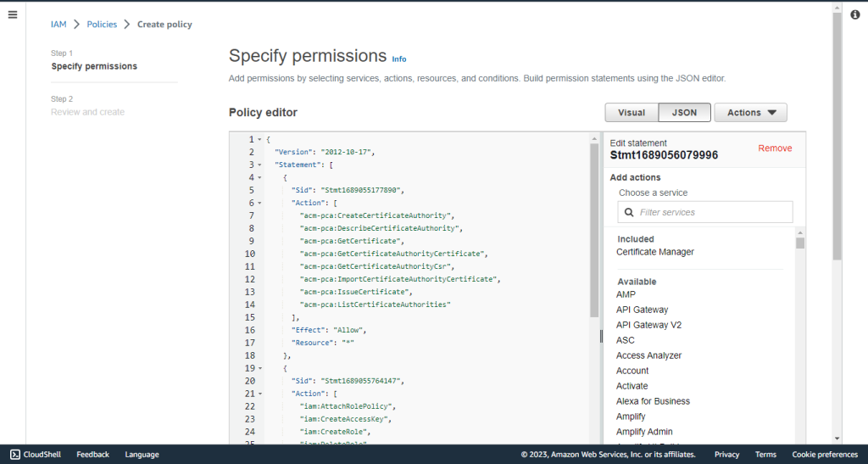868x464 pixels.
Task: Click the editor panel resize handle
Action: [x=601, y=336]
